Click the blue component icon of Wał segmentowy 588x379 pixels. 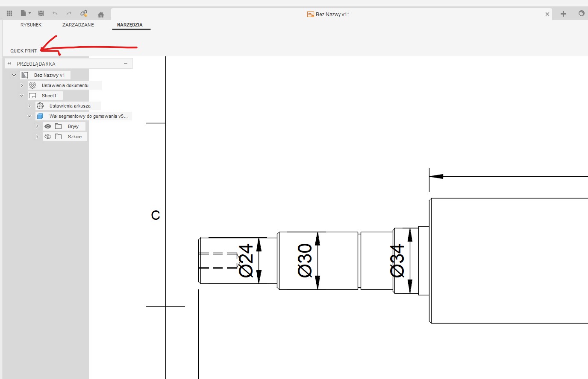point(40,116)
